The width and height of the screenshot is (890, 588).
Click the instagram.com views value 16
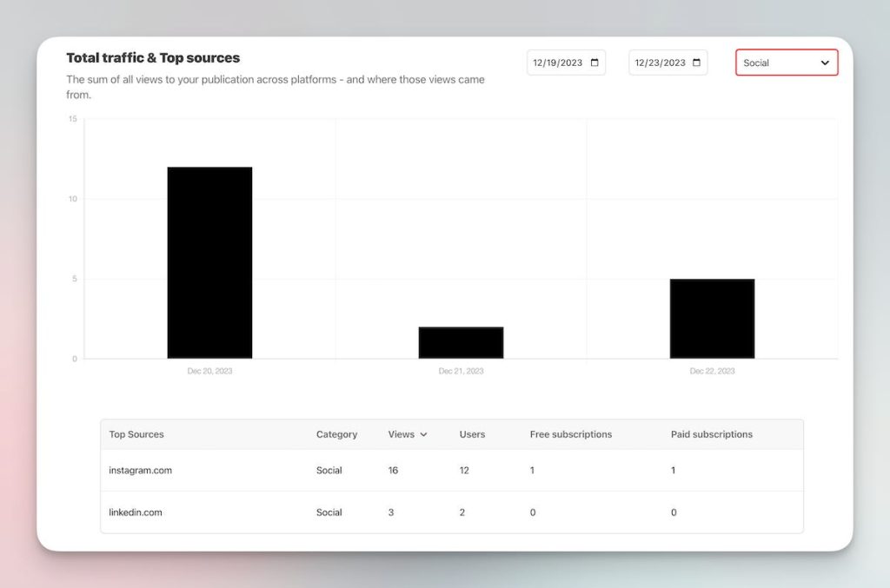click(x=393, y=471)
